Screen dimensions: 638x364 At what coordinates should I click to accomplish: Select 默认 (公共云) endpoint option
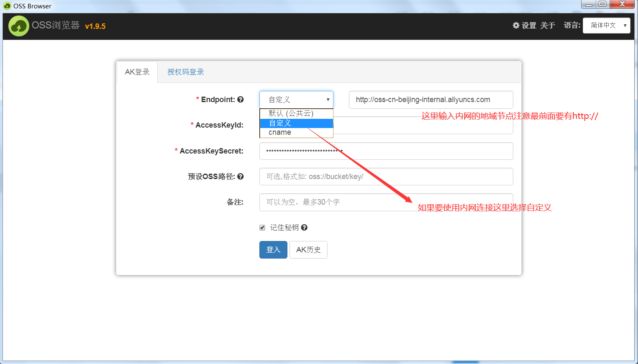click(296, 113)
